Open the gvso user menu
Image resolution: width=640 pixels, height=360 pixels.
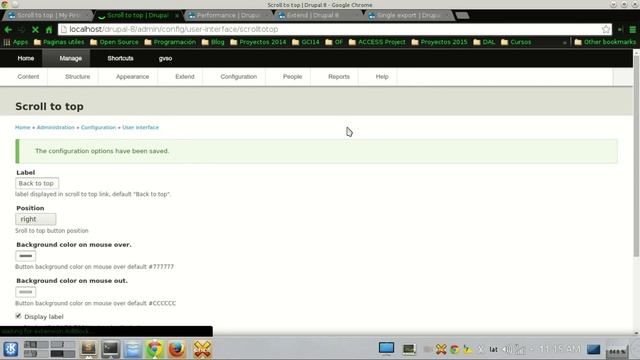pos(165,58)
